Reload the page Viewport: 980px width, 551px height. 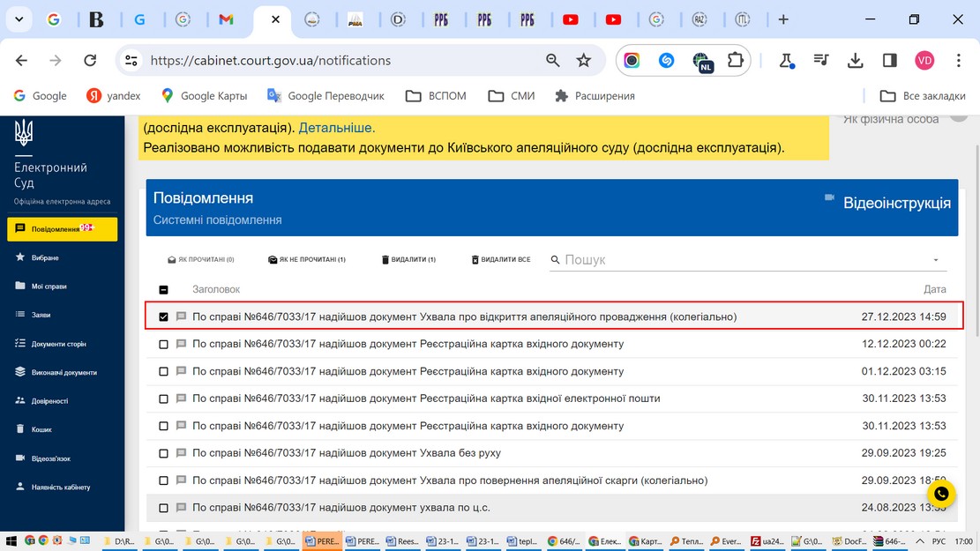coord(90,61)
